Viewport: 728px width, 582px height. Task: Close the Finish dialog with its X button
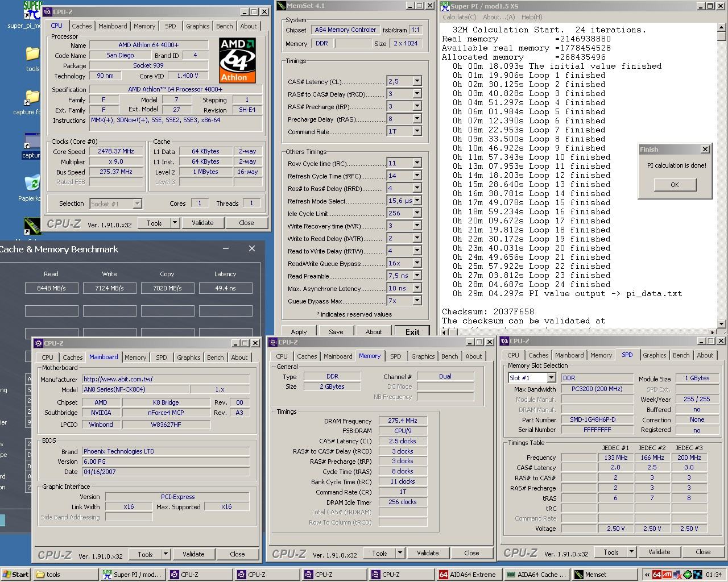click(x=705, y=149)
